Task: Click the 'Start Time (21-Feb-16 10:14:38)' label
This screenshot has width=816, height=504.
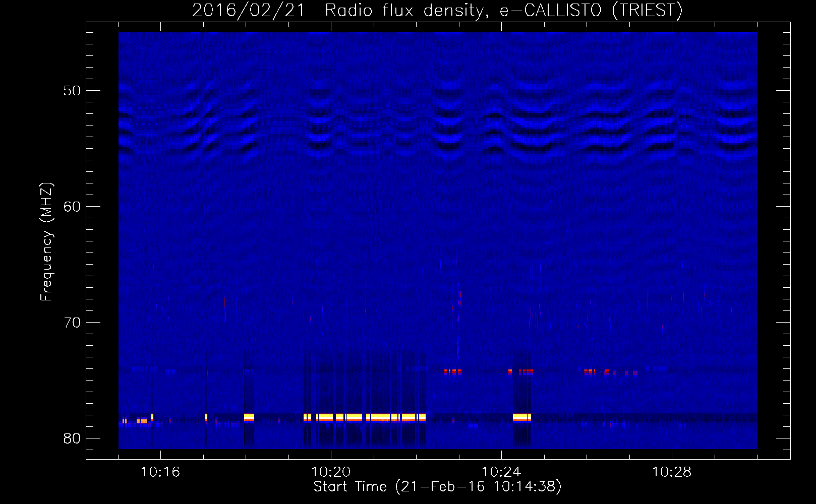Action: coord(437,487)
